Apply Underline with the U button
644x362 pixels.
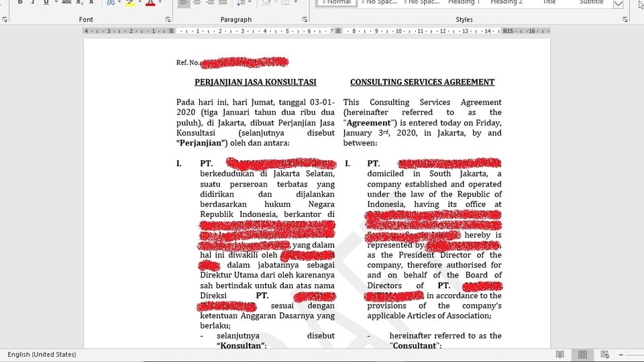pos(46,2)
